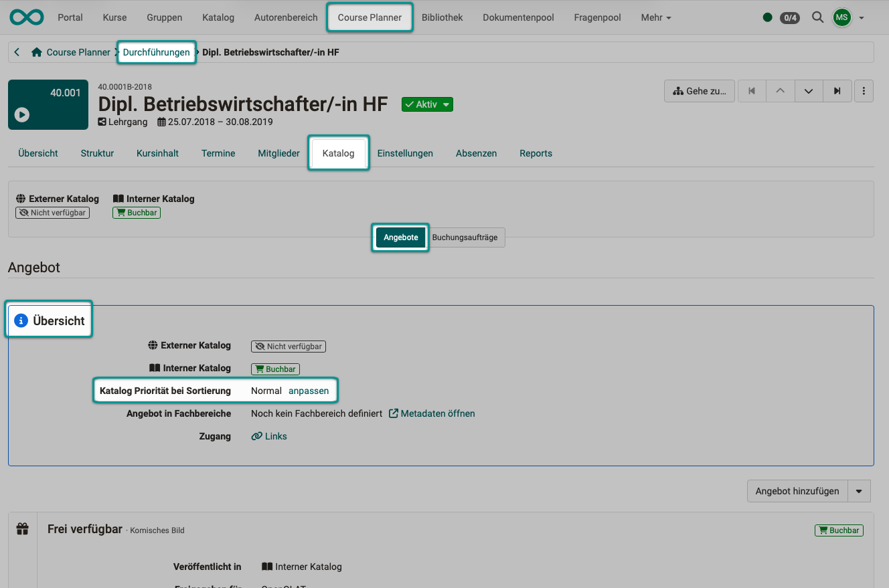Open the Mitglieder tab

coord(278,153)
